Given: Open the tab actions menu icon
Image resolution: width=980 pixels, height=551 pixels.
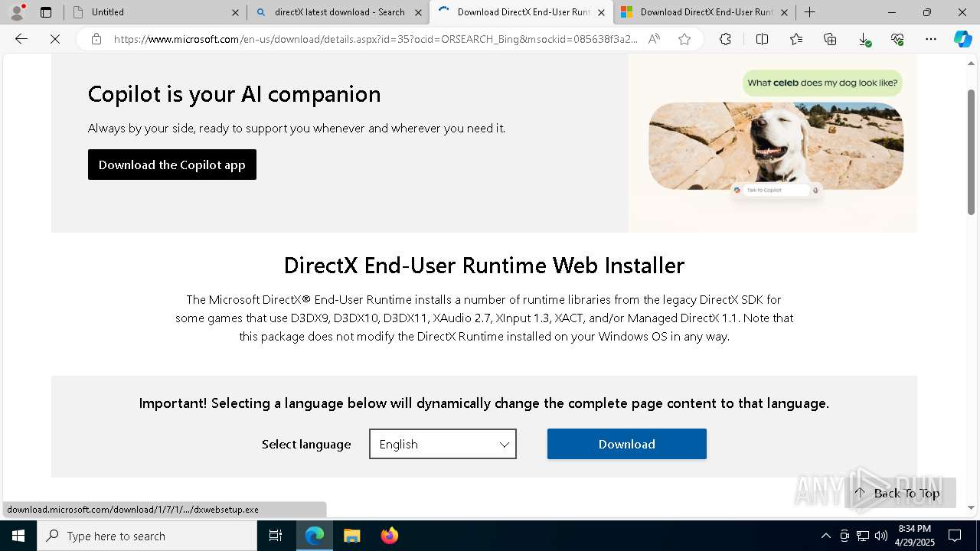Looking at the screenshot, I should [46, 12].
